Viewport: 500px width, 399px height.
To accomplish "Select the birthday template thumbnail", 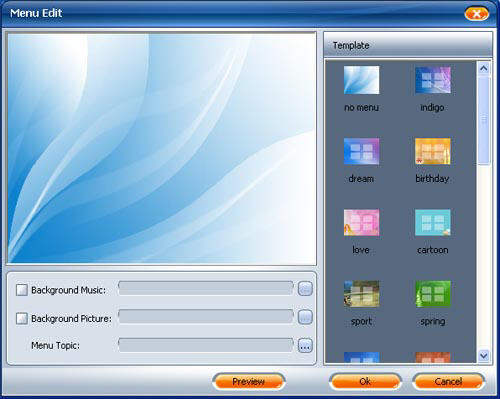I will coord(433,151).
